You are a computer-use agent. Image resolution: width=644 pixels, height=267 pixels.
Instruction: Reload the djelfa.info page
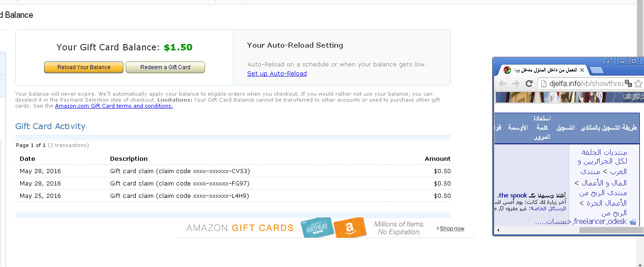pos(529,83)
